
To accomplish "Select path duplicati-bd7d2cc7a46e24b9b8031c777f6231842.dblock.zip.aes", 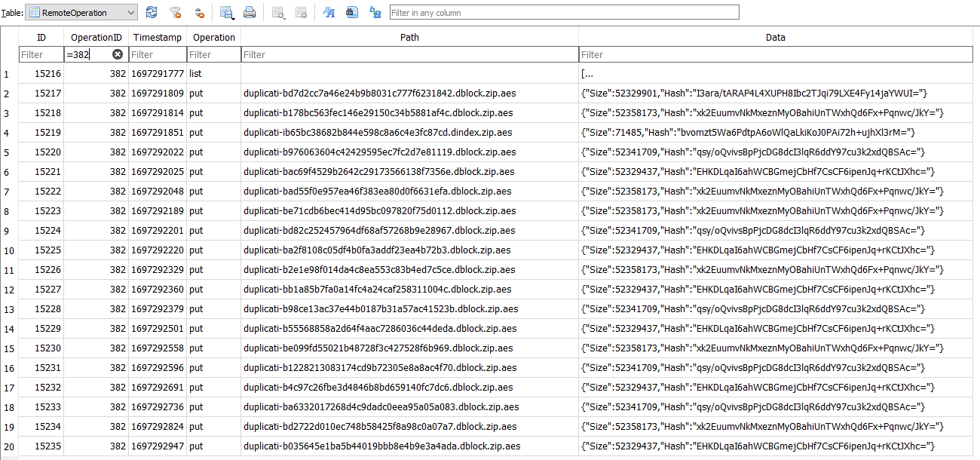I will (x=409, y=94).
